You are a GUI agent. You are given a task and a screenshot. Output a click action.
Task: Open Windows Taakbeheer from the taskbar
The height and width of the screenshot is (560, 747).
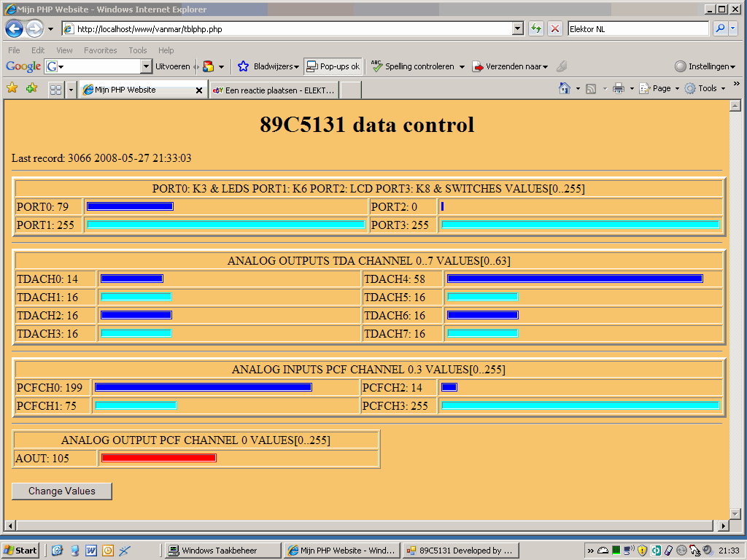pyautogui.click(x=222, y=551)
